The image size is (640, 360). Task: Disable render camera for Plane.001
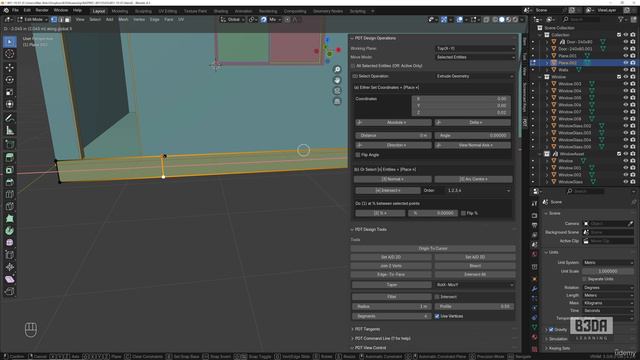pyautogui.click(x=633, y=56)
